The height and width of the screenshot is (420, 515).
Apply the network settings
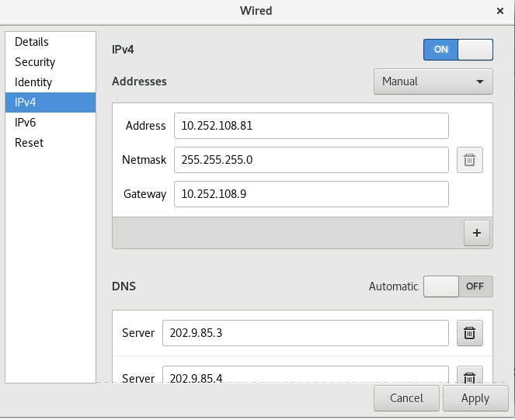coord(475,398)
